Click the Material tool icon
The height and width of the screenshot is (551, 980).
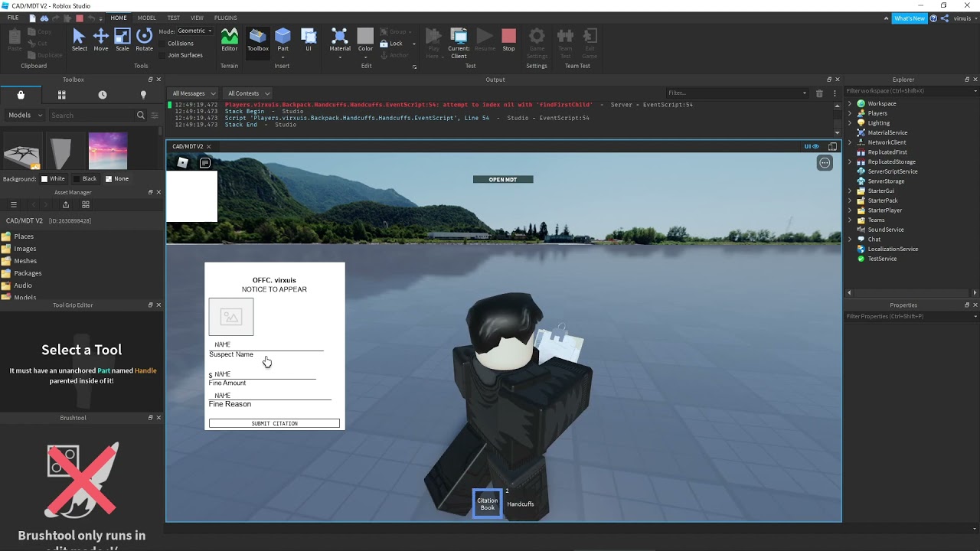coord(340,40)
